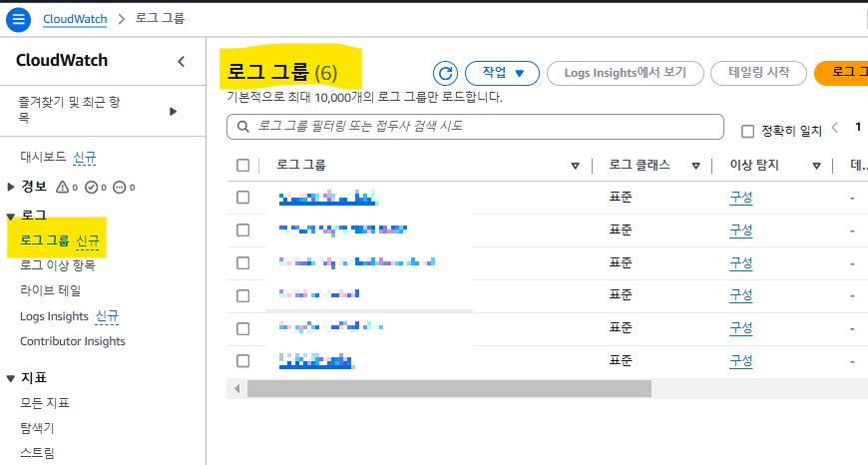Click 구성 link in fifth row
This screenshot has height=465, width=868.
pos(740,328)
